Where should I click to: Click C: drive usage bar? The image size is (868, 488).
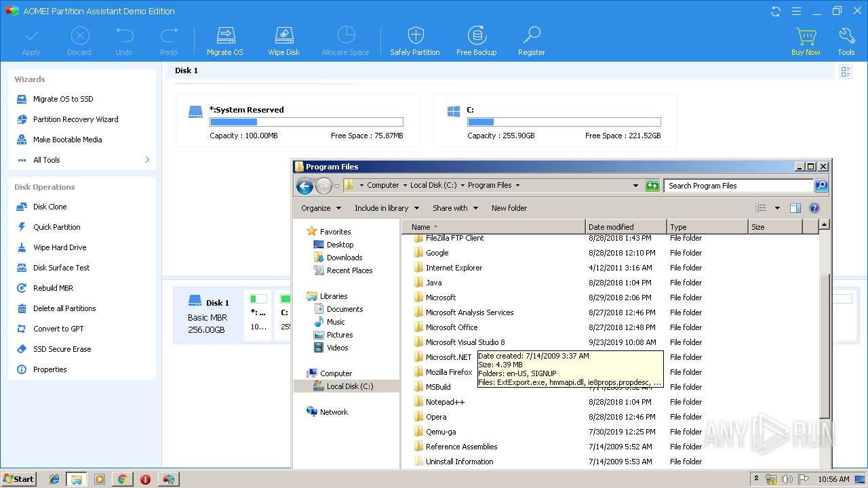pyautogui.click(x=564, y=122)
